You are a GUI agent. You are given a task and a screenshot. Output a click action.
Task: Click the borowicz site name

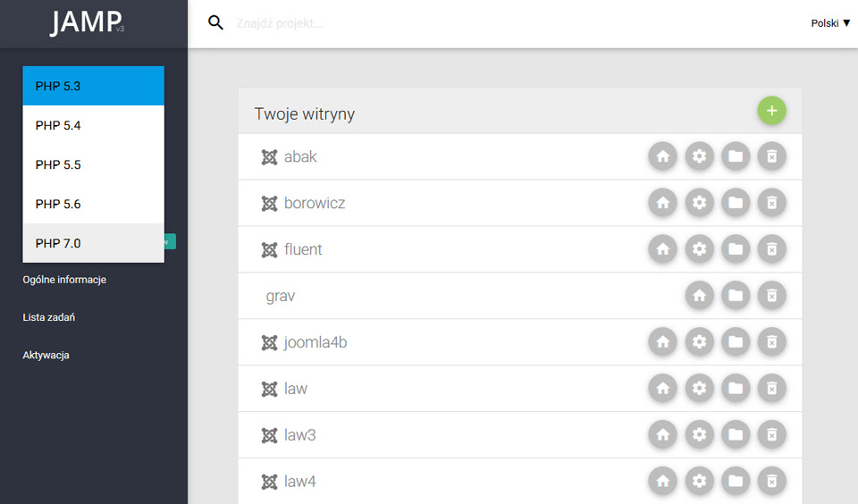click(315, 203)
